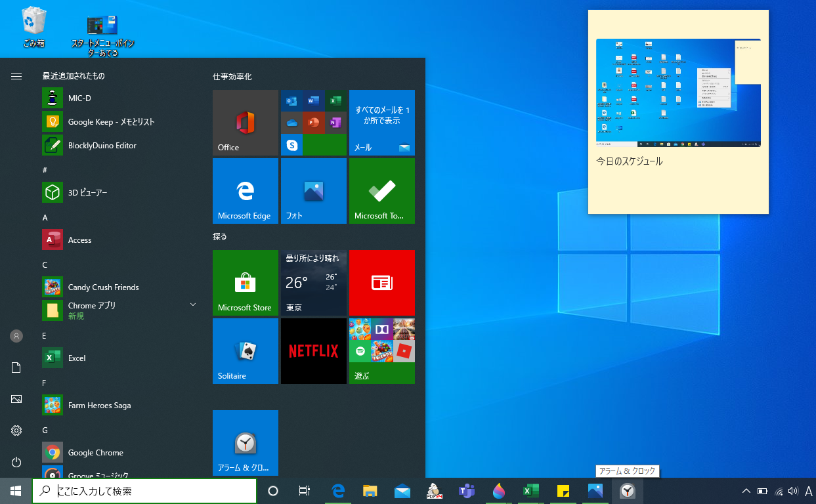Focus the taskbar search box
This screenshot has height=504, width=816.
pos(144,491)
